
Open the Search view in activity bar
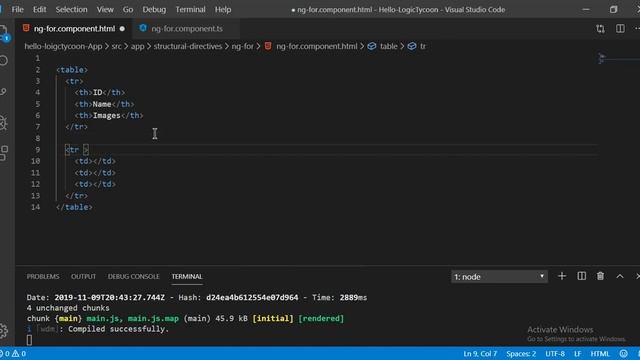coord(3,61)
